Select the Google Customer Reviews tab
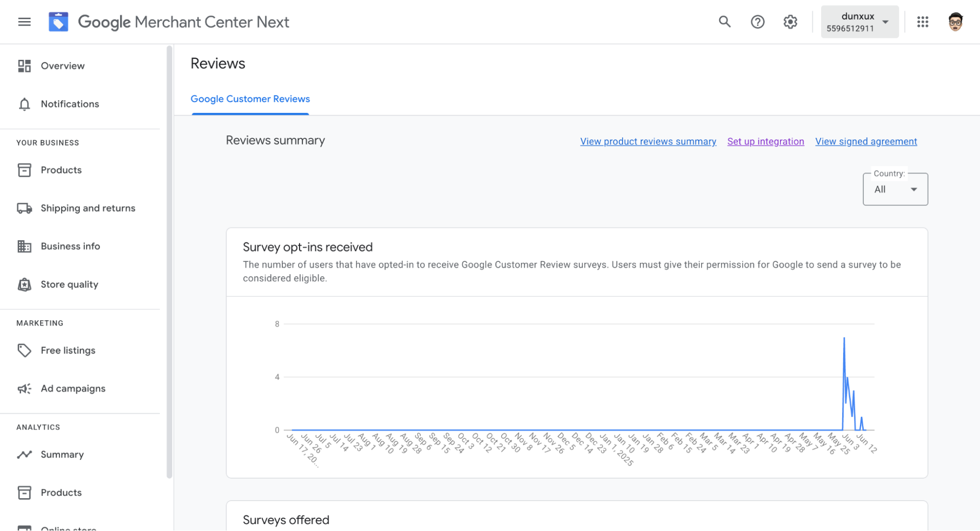This screenshot has width=980, height=531. [250, 99]
